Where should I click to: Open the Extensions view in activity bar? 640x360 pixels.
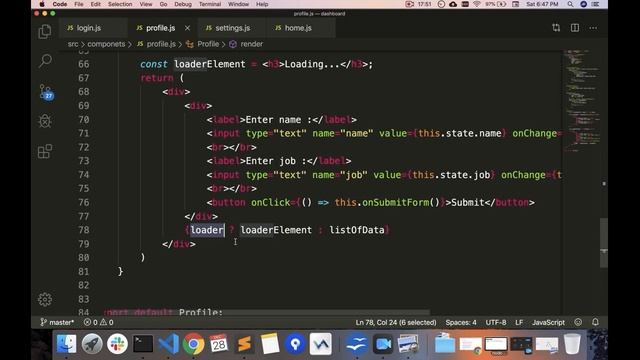[45, 151]
